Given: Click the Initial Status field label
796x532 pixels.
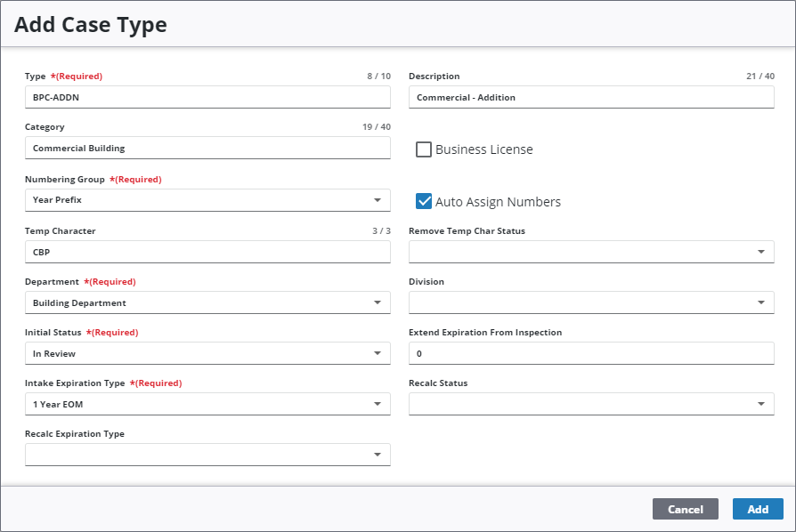Looking at the screenshot, I should click(x=53, y=332).
